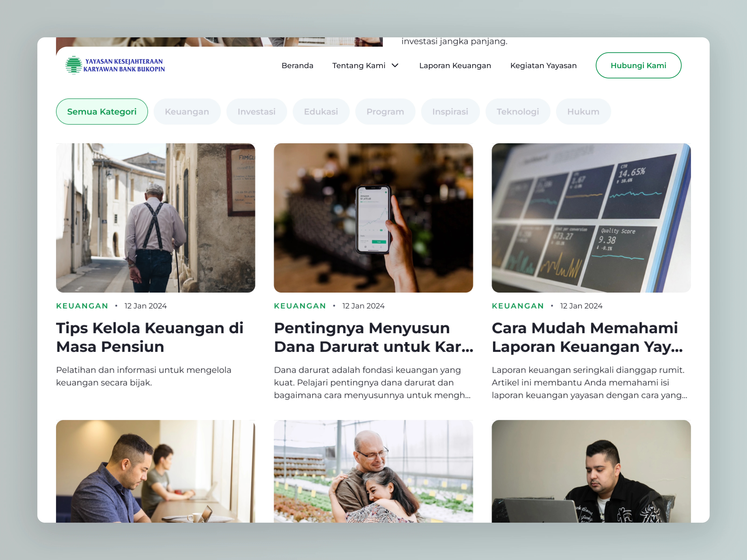Viewport: 747px width, 560px height.
Task: Expand the Tentang Kami dropdown chevron
Action: [x=395, y=65]
